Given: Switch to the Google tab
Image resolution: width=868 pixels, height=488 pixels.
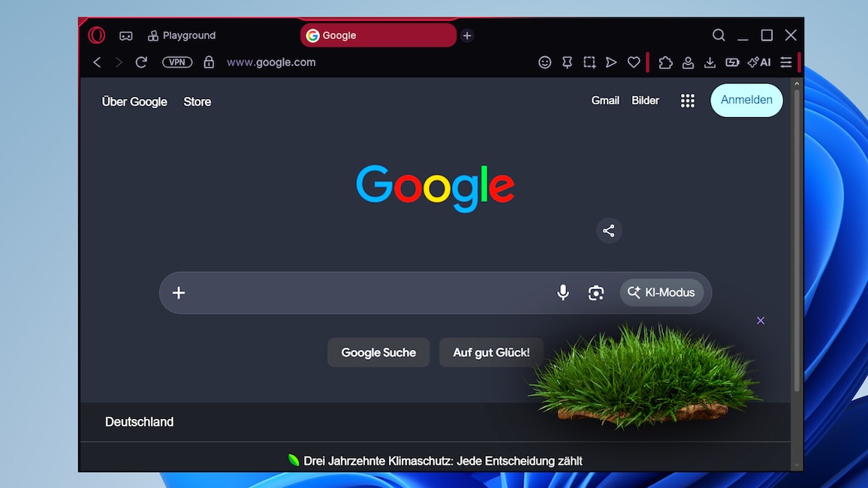Looking at the screenshot, I should 378,35.
